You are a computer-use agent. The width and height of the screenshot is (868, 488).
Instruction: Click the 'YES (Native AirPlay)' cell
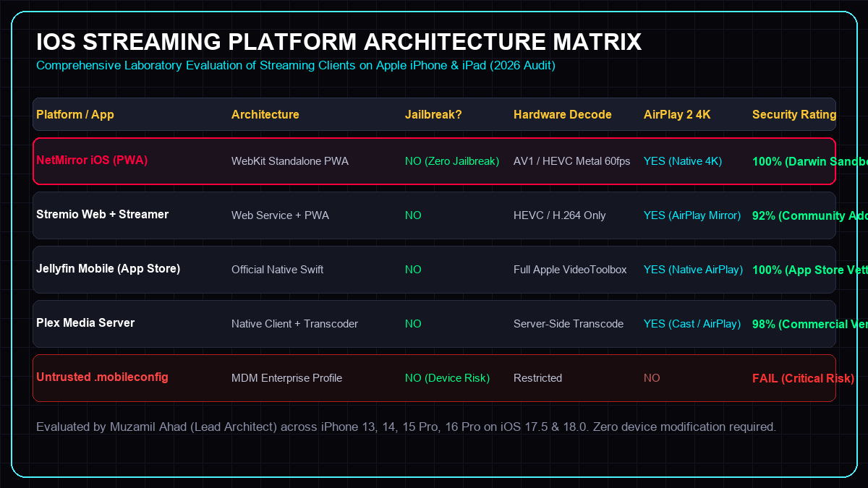pos(694,270)
